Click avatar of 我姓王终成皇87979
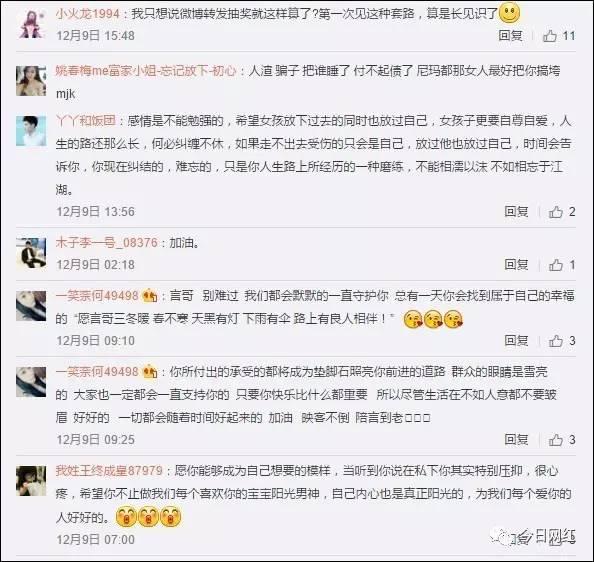 [31, 481]
